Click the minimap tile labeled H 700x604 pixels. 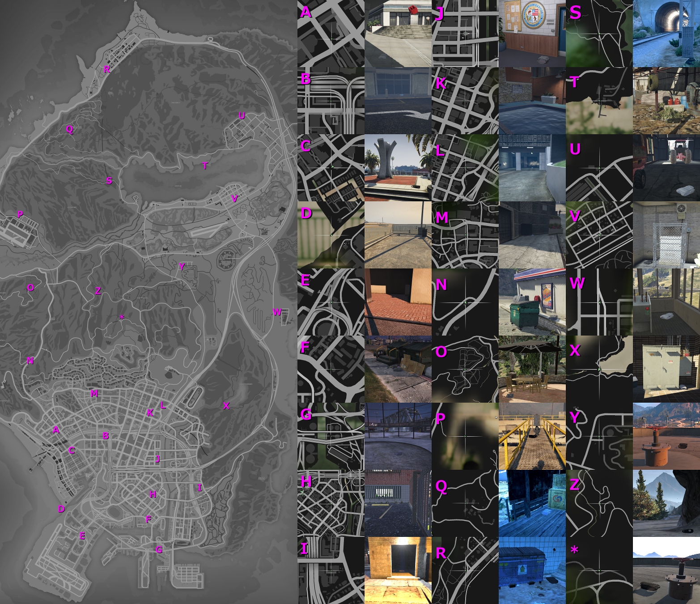[331, 503]
